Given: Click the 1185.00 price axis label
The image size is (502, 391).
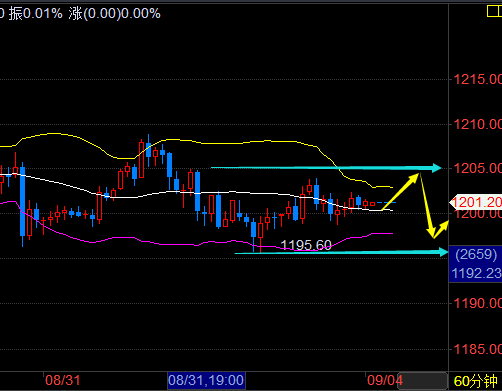Looking at the screenshot, I should point(478,349).
